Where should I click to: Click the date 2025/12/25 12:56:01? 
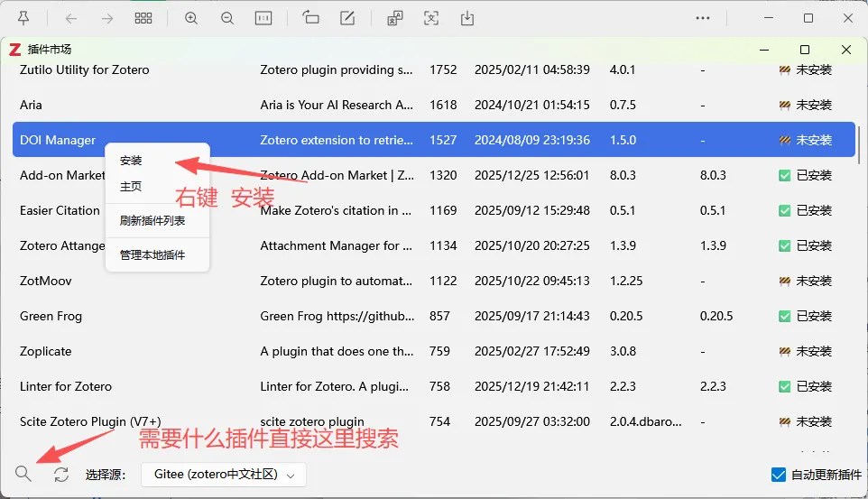tap(532, 176)
